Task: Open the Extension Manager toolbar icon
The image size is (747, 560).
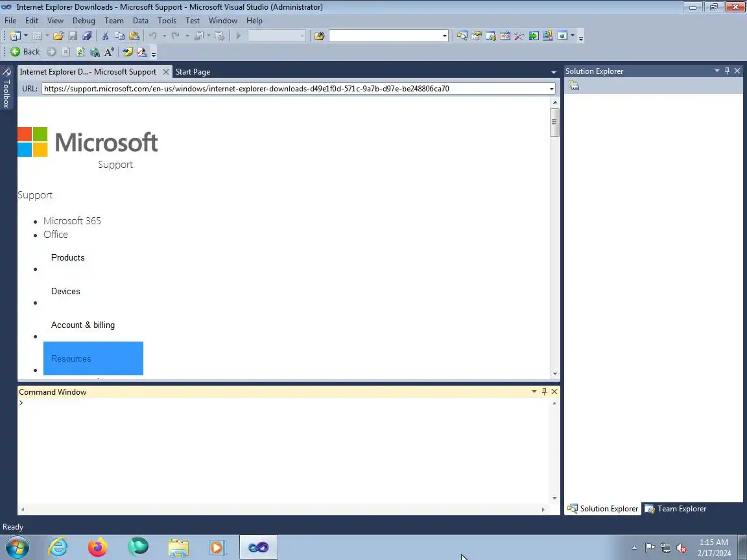Action: tap(548, 36)
